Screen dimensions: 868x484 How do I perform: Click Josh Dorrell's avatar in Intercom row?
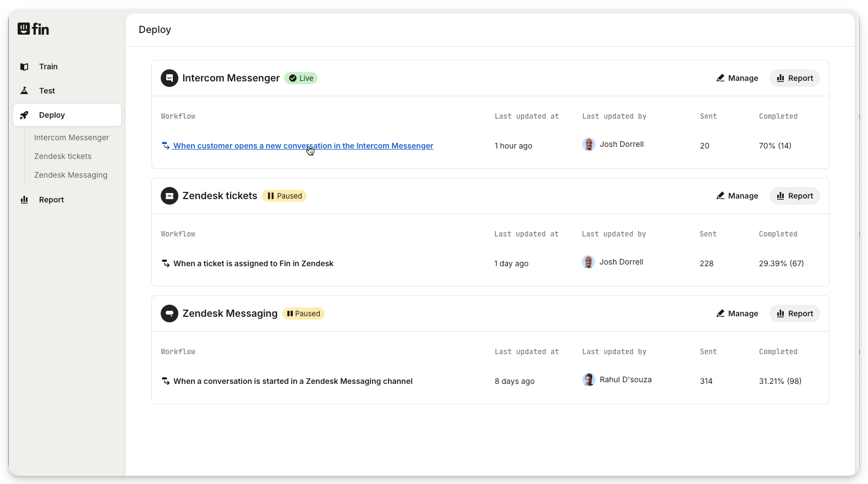[589, 144]
